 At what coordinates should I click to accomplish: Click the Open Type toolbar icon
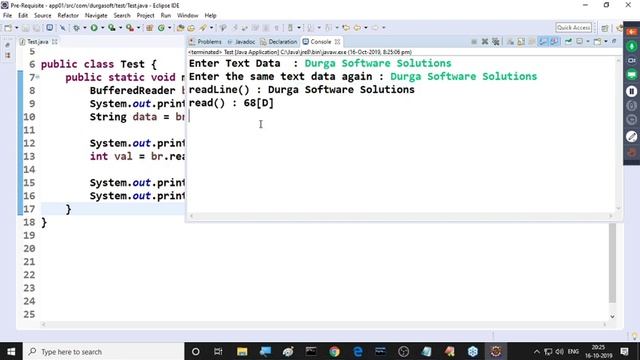pyautogui.click(x=180, y=28)
